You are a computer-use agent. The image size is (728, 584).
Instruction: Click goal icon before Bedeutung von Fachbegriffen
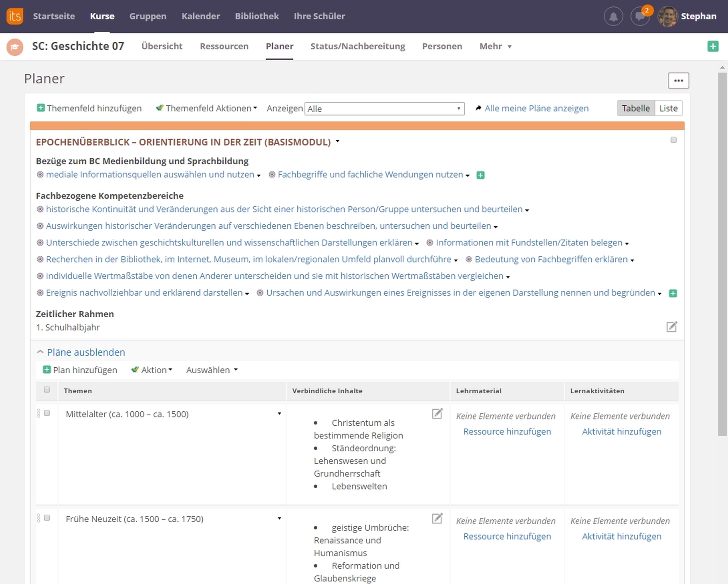pyautogui.click(x=469, y=260)
